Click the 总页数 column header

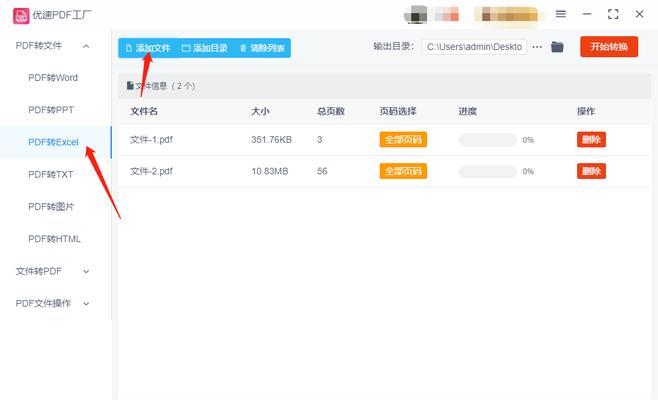click(331, 111)
